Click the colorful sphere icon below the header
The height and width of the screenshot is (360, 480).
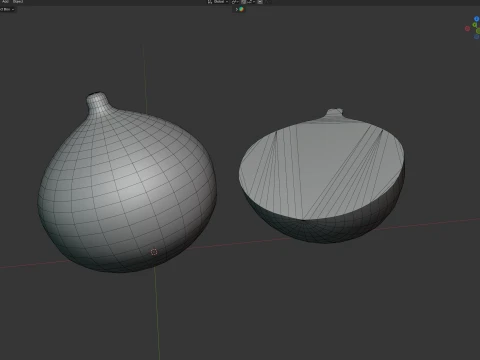pyautogui.click(x=241, y=9)
